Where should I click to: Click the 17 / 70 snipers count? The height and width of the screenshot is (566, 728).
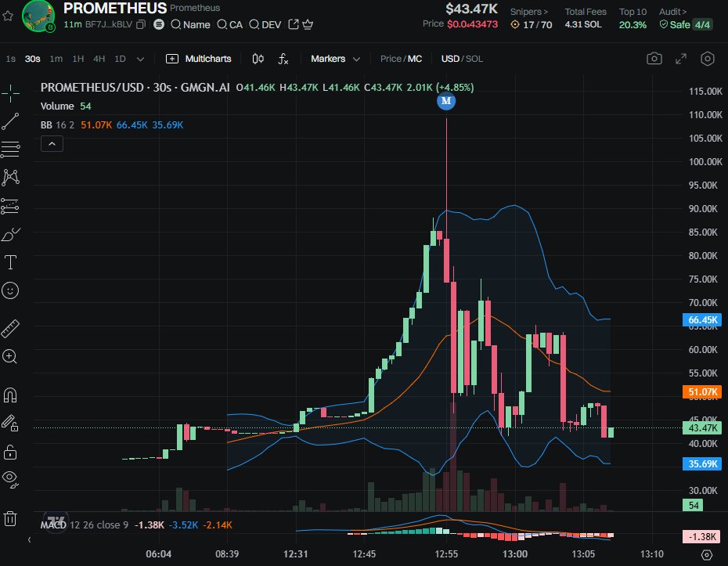pos(537,24)
